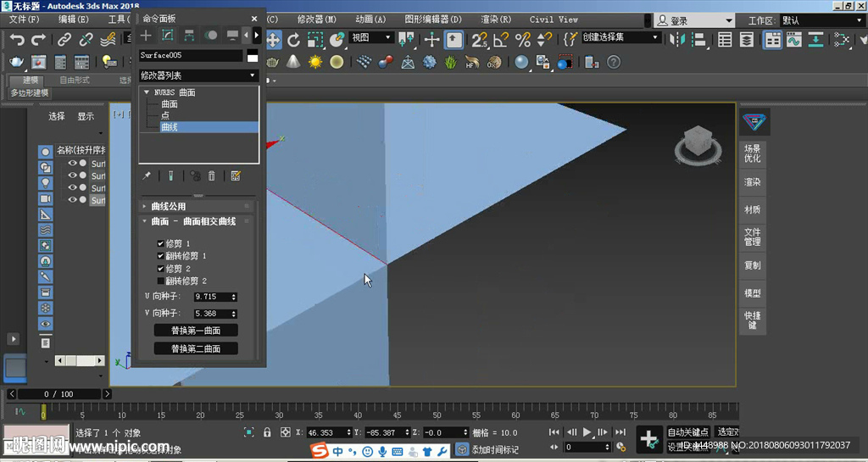Activate the Select and Rotate tool
The height and width of the screenshot is (462, 868).
point(293,40)
